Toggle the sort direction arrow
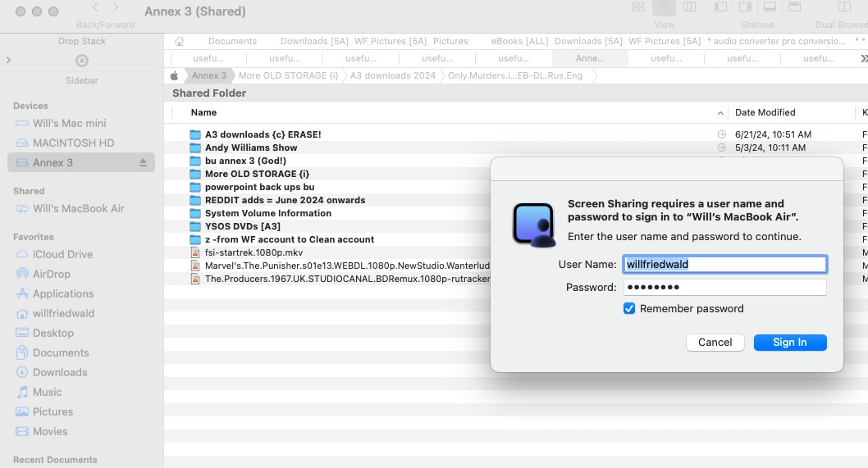 tap(720, 113)
